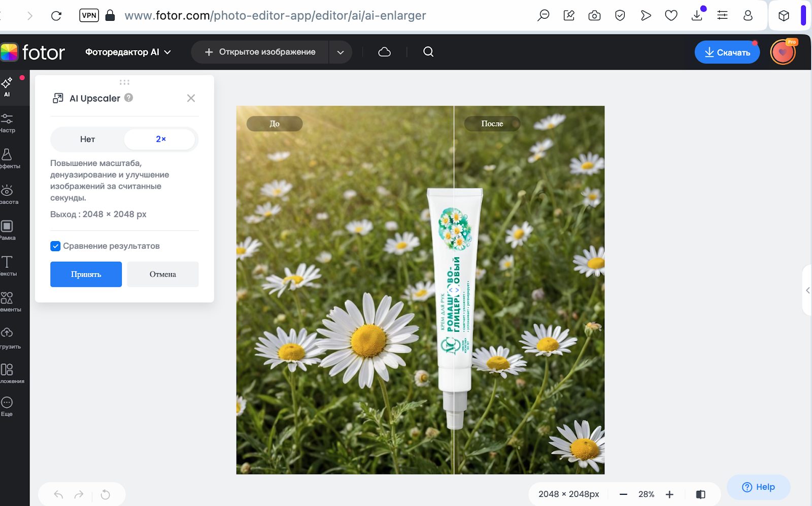Select the 2× upscale option
Viewport: 812px width, 506px height.
point(160,139)
